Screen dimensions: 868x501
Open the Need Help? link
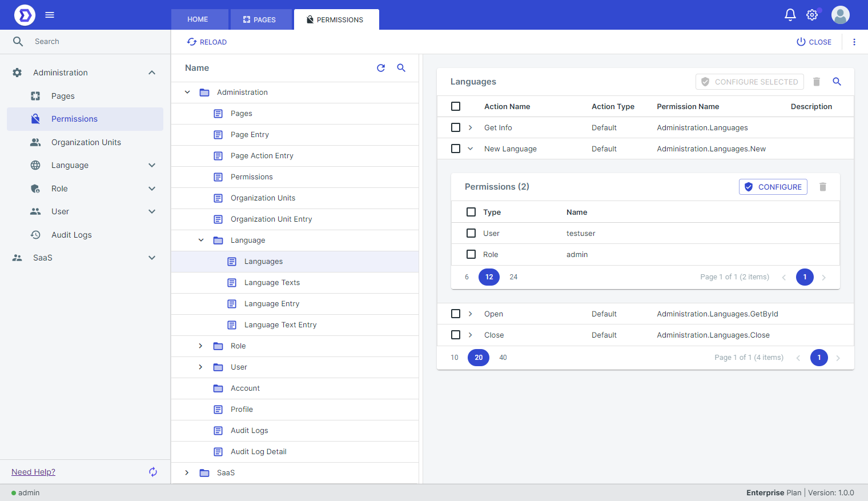34,472
